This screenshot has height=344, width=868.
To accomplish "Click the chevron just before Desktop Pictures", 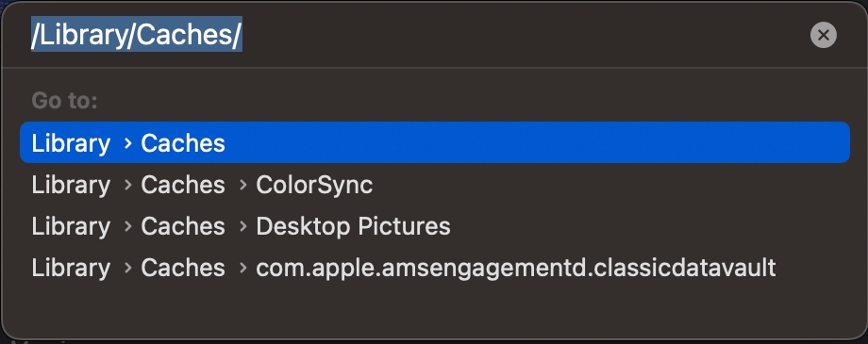I will point(242,227).
